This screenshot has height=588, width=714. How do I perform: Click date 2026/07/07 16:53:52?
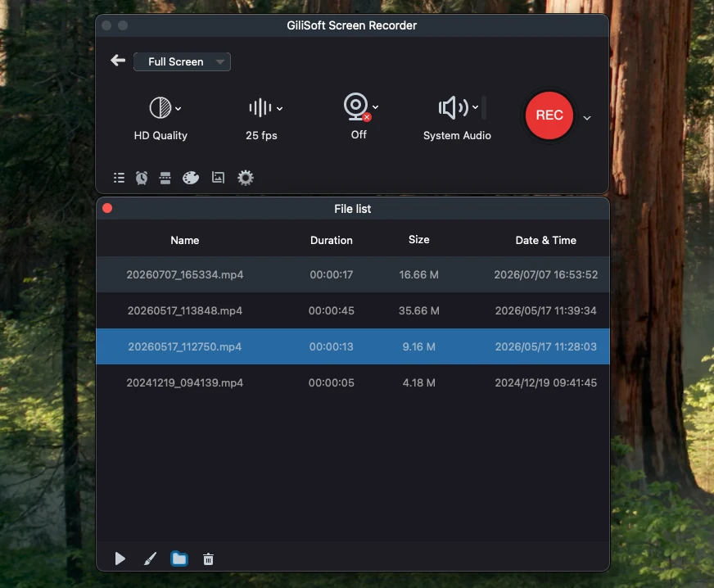tap(546, 274)
